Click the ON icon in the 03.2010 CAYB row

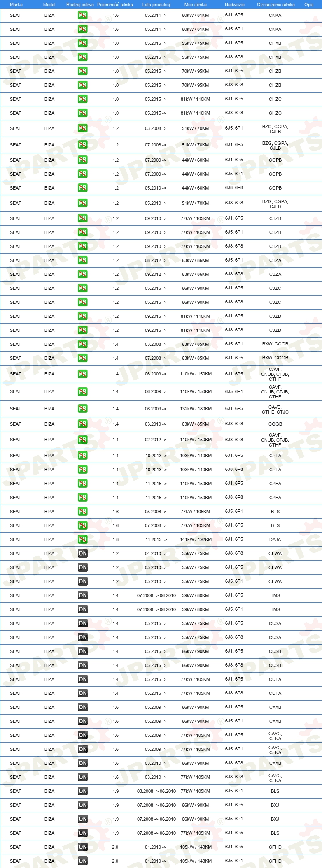(82, 763)
